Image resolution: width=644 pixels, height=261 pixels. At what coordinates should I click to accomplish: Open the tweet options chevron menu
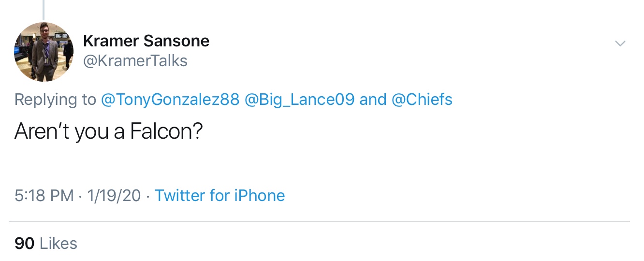coord(620,43)
